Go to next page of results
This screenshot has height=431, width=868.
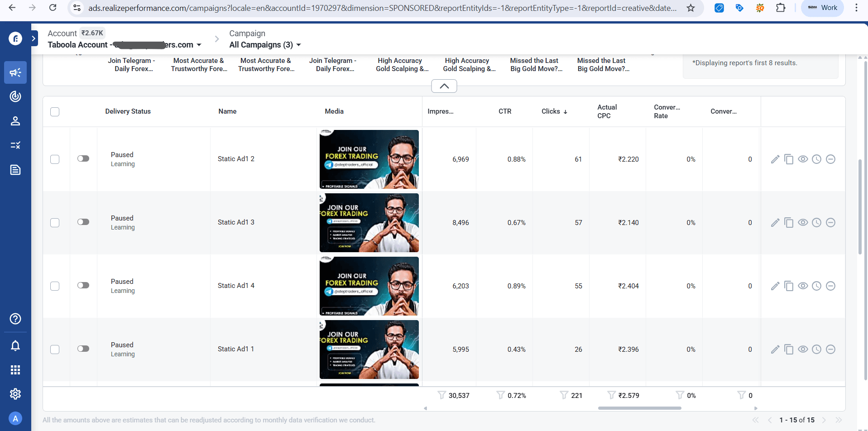825,420
